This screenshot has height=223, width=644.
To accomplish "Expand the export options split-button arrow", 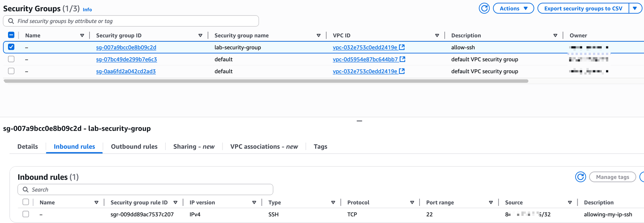I will pos(635,8).
